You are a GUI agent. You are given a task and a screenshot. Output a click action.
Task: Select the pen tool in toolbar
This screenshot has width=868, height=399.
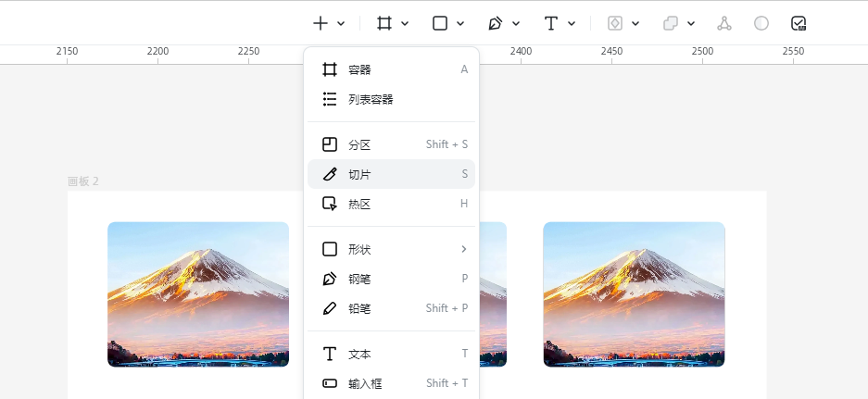(x=496, y=23)
